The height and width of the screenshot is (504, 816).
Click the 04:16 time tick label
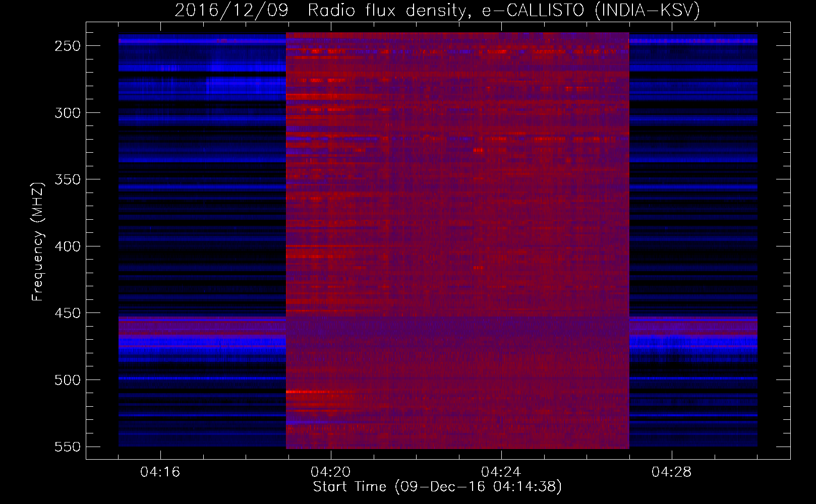(x=160, y=472)
